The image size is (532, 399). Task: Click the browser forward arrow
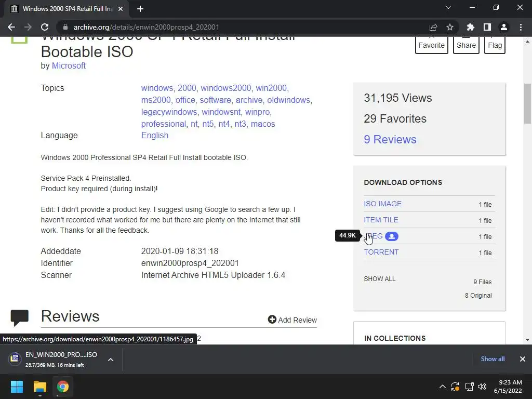(28, 27)
